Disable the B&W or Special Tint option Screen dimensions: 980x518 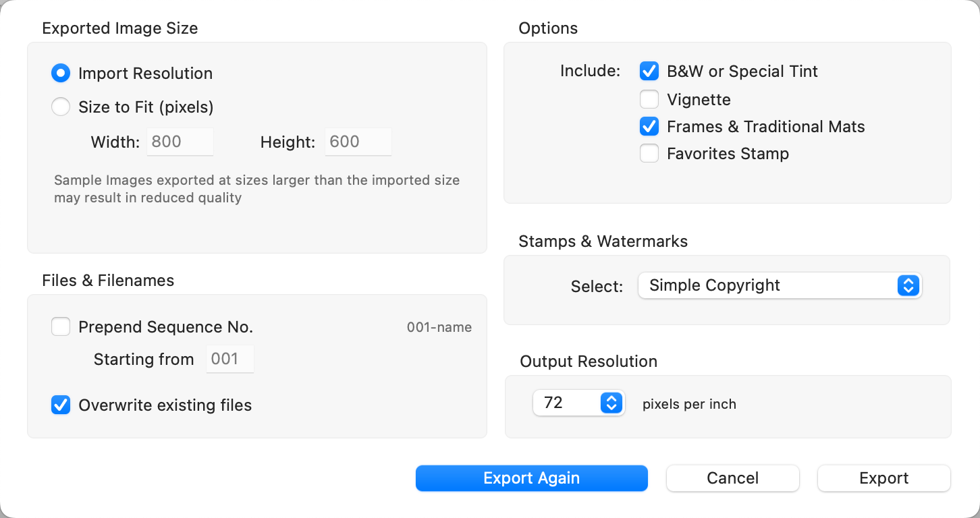(649, 71)
